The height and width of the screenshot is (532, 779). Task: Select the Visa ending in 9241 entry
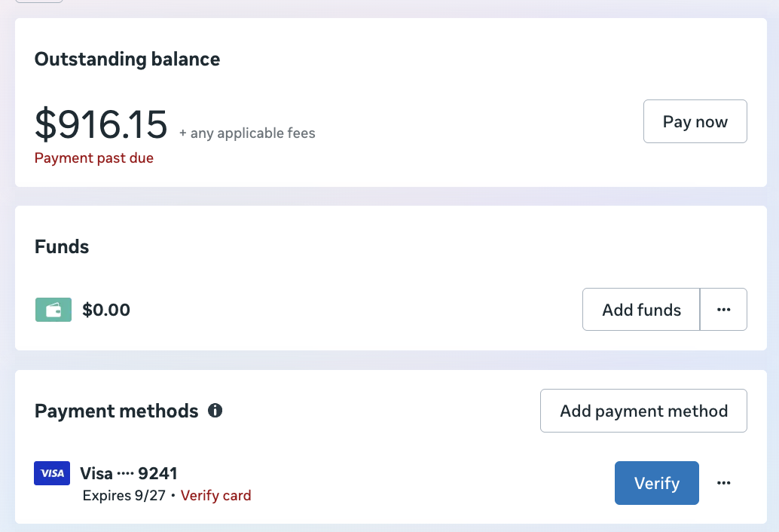coord(128,472)
